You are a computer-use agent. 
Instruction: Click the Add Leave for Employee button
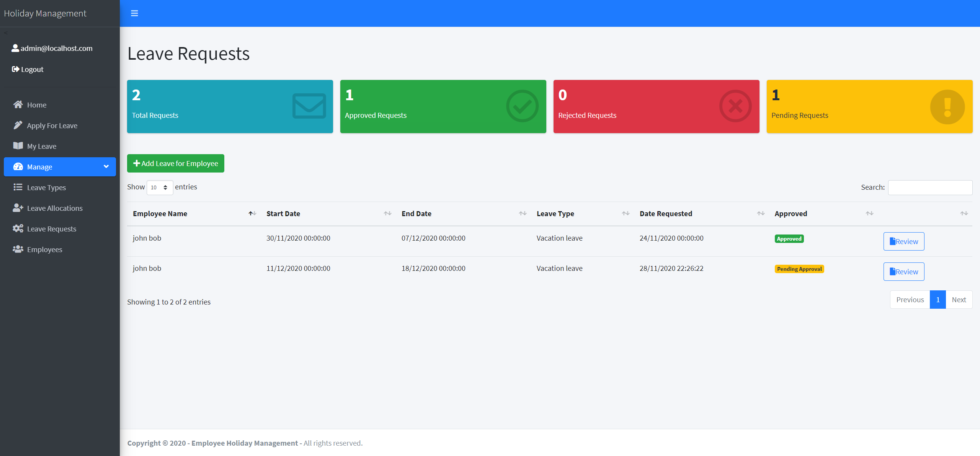pos(175,163)
